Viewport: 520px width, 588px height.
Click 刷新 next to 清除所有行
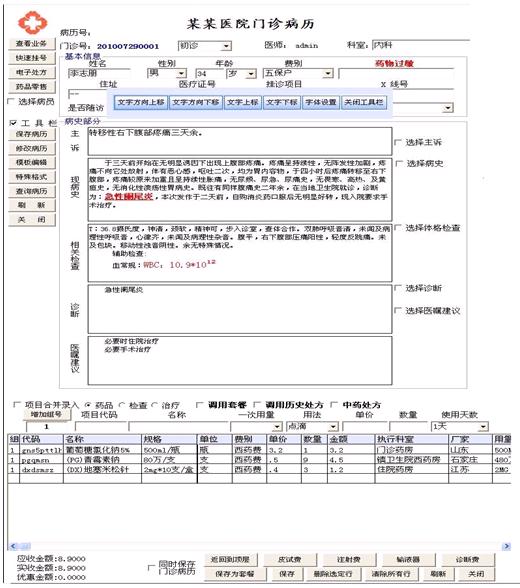click(x=438, y=574)
